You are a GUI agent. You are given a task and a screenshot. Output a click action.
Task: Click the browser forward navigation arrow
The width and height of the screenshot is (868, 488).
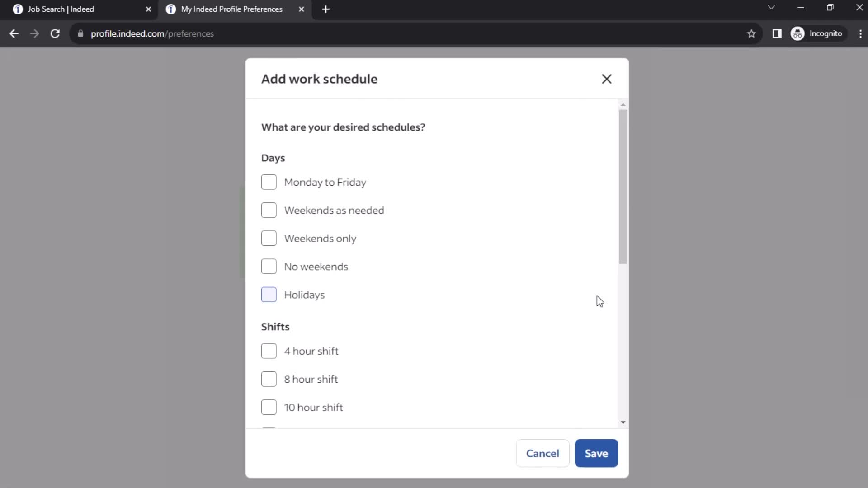coord(34,33)
